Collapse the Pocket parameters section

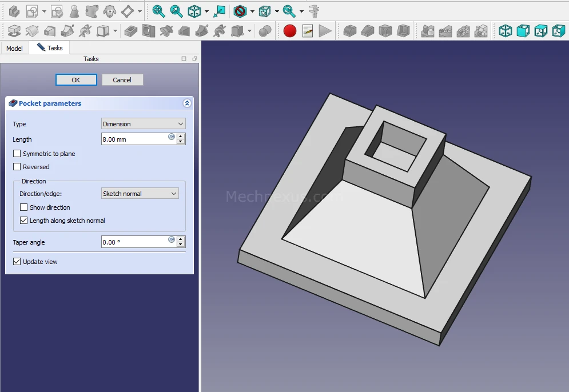186,103
